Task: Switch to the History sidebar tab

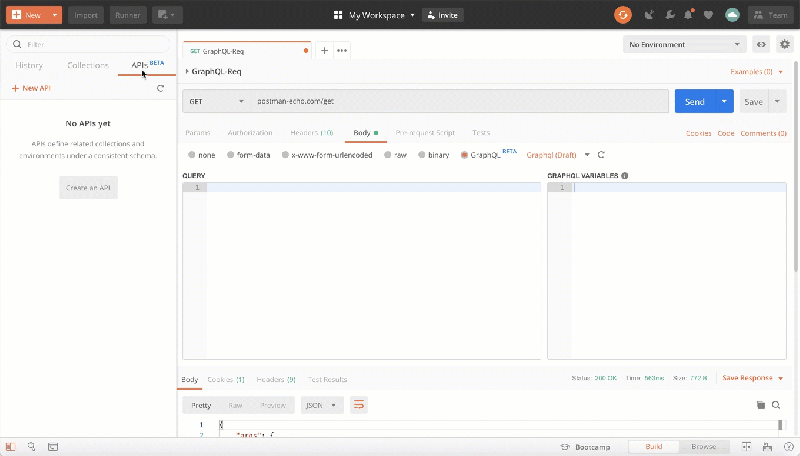Action: [29, 65]
